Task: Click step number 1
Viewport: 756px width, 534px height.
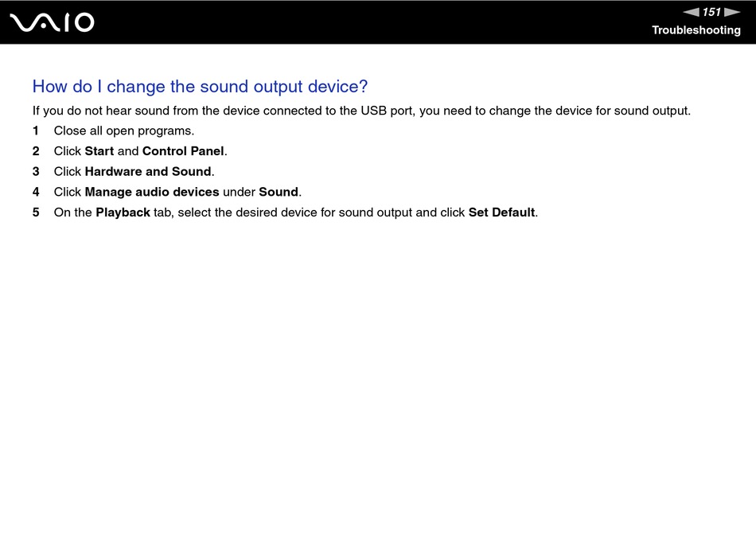Action: tap(36, 131)
